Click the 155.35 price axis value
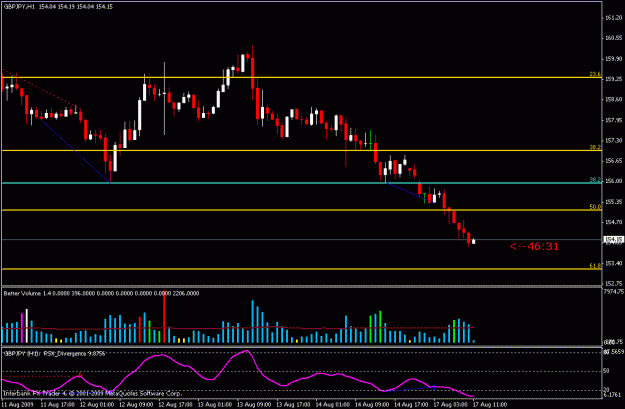This screenshot has height=409, width=625. [x=613, y=202]
